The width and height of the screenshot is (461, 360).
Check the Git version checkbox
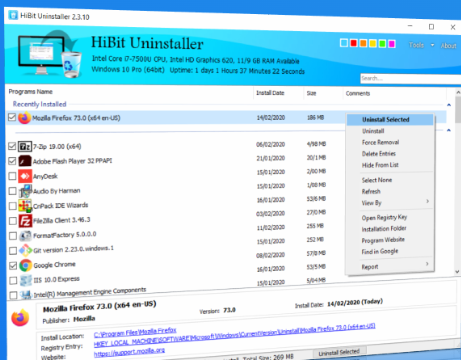[13, 250]
